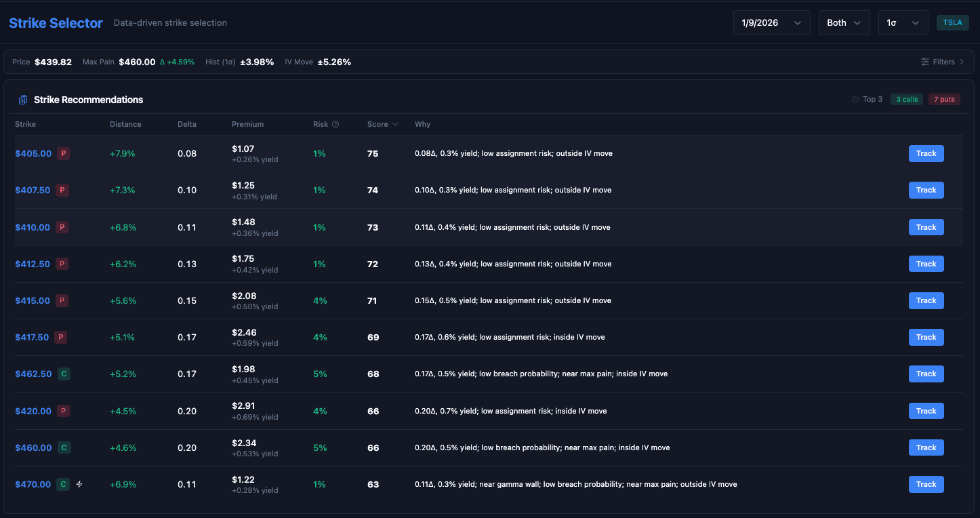The width and height of the screenshot is (980, 518).
Task: Track the $410.00 put strike
Action: point(926,227)
